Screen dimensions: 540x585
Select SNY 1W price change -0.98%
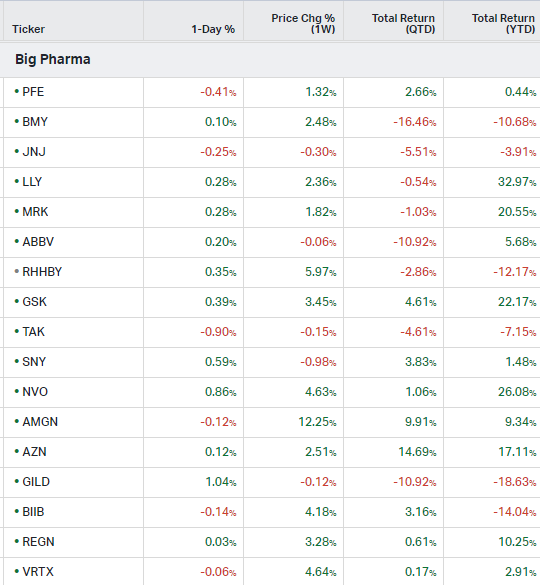point(318,362)
